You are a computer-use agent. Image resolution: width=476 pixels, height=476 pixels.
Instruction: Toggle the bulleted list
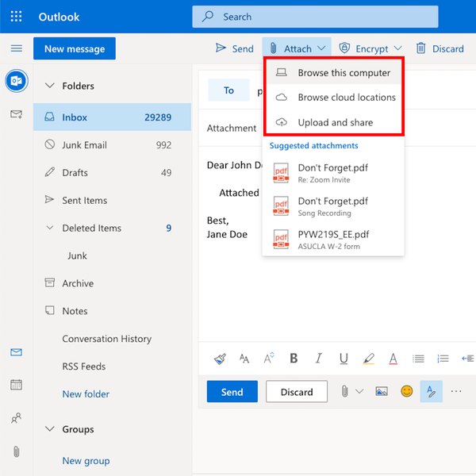point(418,359)
